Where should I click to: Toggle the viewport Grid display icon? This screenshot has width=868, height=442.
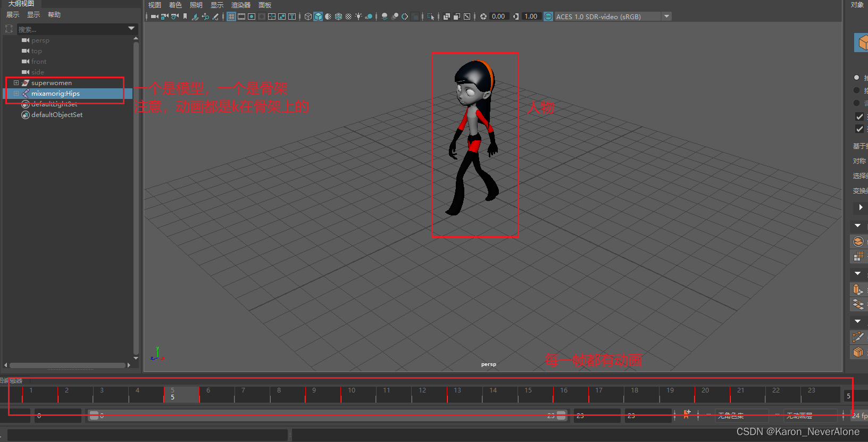pos(231,16)
